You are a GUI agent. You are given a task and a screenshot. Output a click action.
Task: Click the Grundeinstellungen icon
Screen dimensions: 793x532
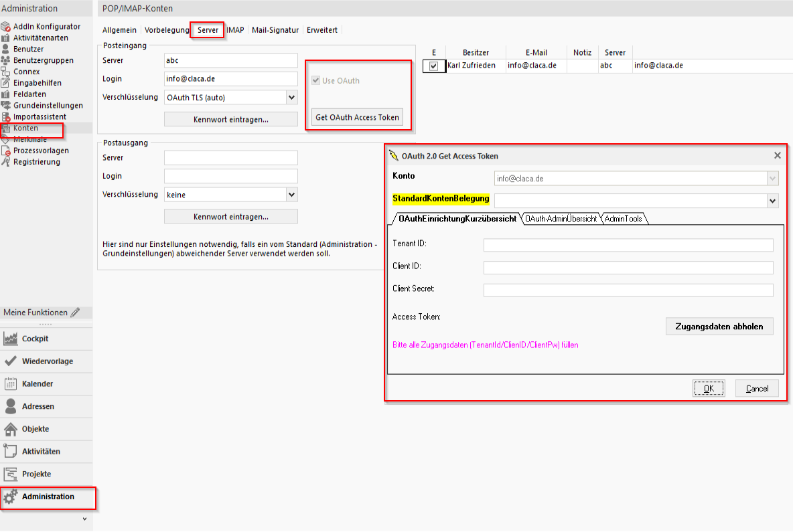point(5,105)
